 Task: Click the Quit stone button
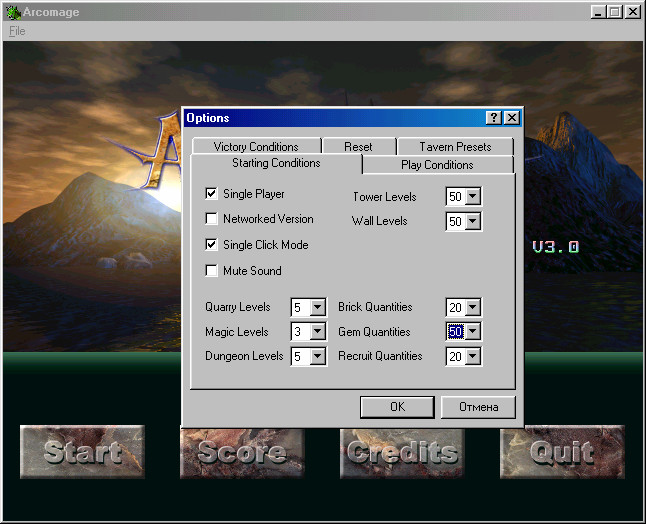click(x=562, y=451)
